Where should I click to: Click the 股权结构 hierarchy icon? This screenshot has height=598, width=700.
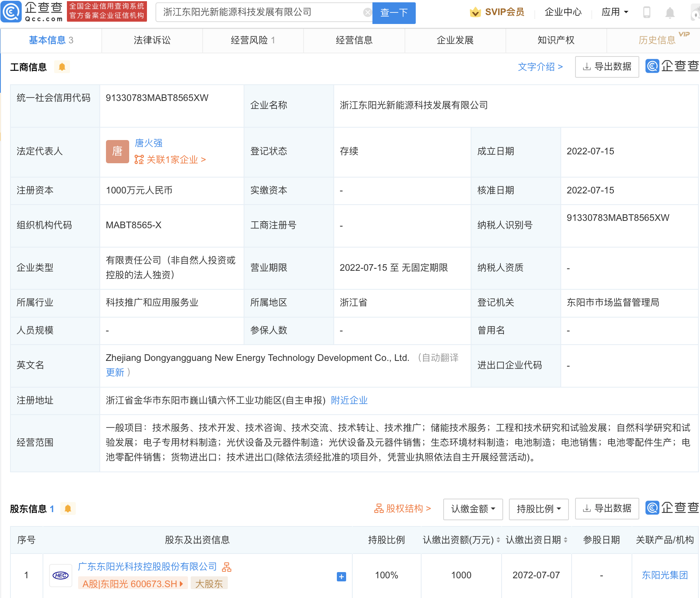(379, 508)
